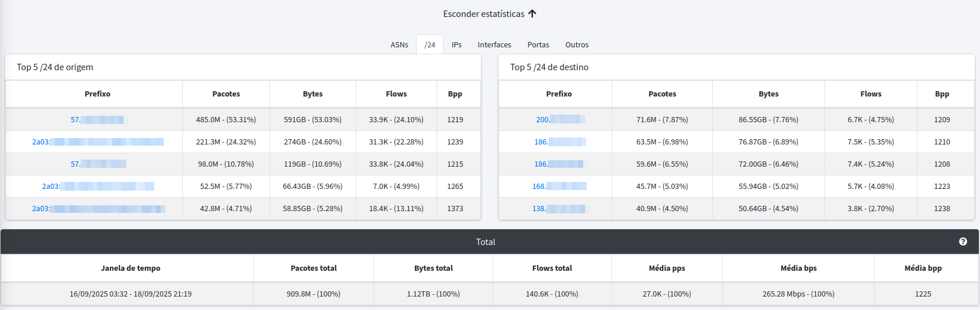Click the Flows column header in destino table
The width and height of the screenshot is (980, 310).
870,94
